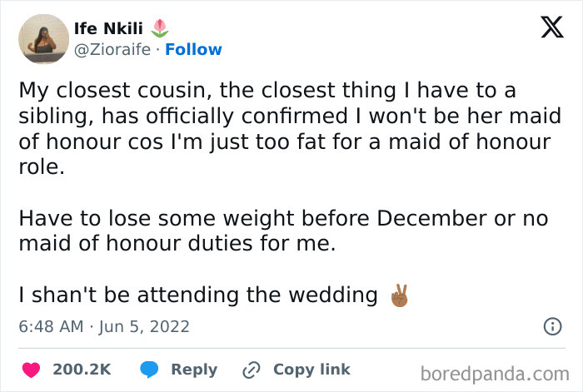Open the @Zioraife handle link
Viewport: 583px width, 392px height.
[114, 50]
